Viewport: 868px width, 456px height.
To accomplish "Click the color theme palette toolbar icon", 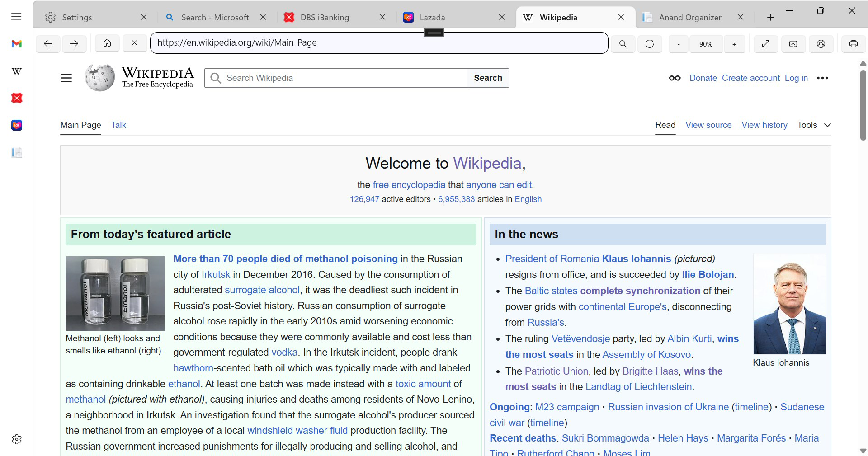I will [x=821, y=44].
